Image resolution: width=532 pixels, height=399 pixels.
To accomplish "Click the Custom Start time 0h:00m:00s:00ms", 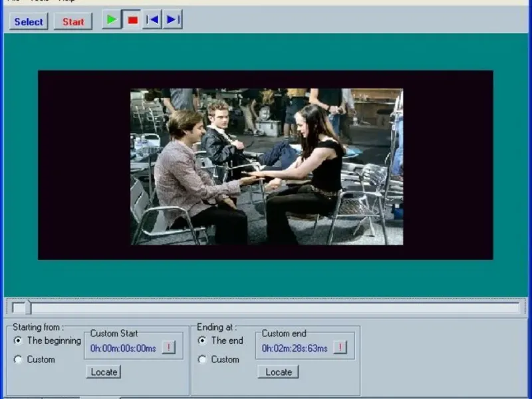I will pos(123,348).
